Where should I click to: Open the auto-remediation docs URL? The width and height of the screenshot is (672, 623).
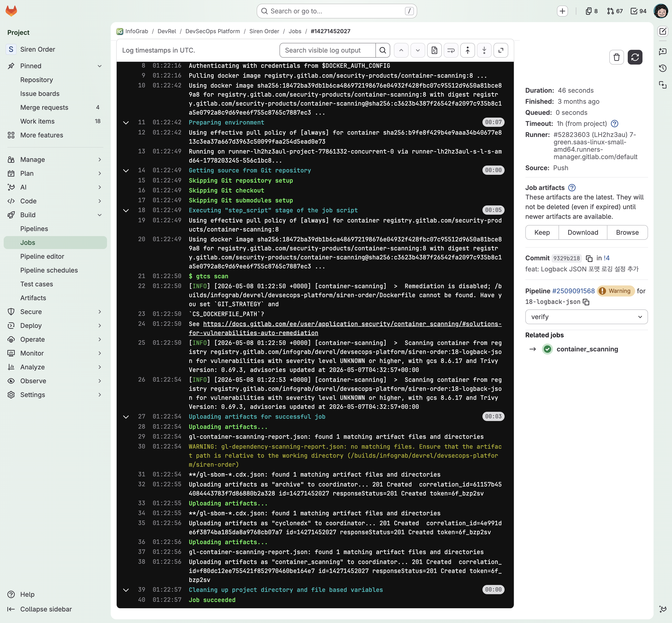click(345, 328)
